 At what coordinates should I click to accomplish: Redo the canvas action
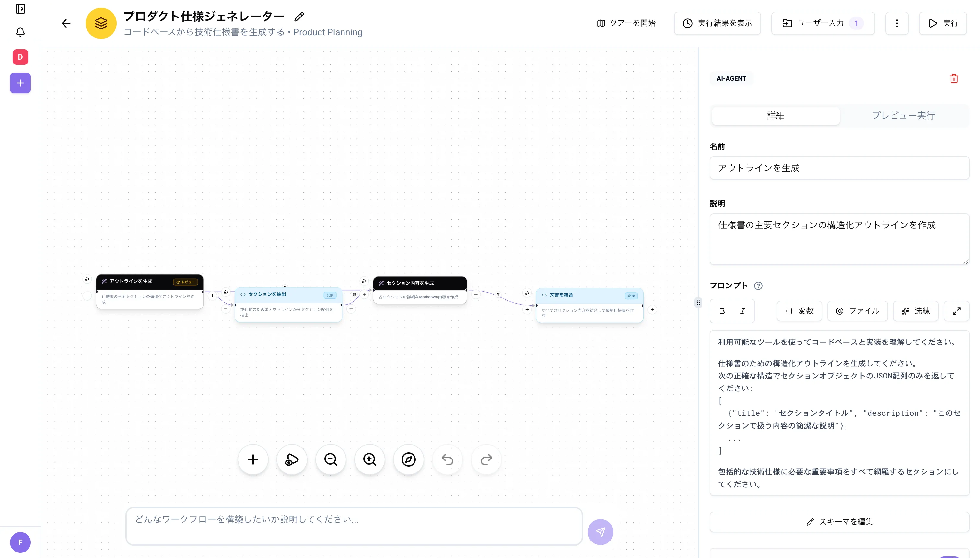click(486, 459)
